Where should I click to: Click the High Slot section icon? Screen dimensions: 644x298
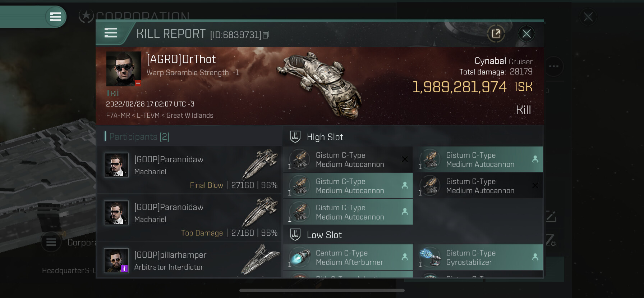[295, 137]
